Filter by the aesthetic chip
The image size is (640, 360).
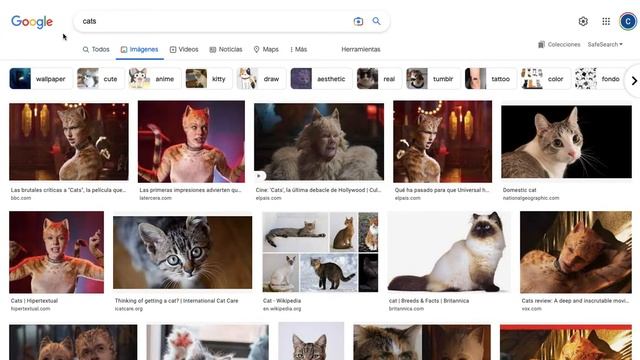point(321,79)
